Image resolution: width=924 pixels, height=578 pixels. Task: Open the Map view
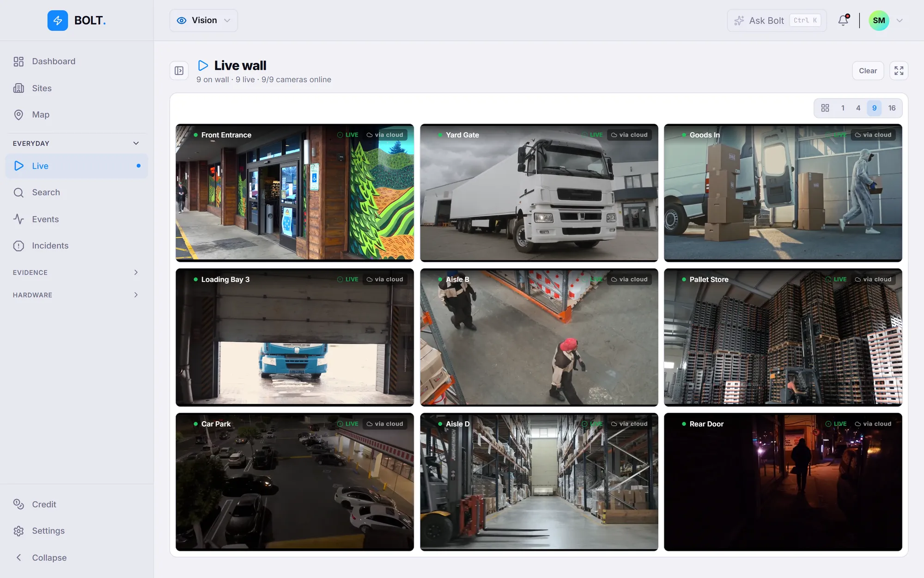click(77, 115)
